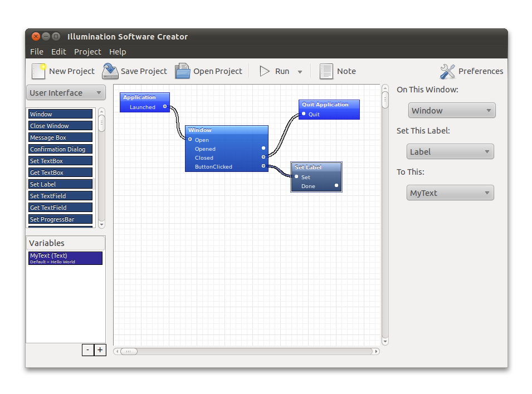Click the canvas horizontal scrollbar handle
The width and height of the screenshot is (532, 394).
[129, 351]
